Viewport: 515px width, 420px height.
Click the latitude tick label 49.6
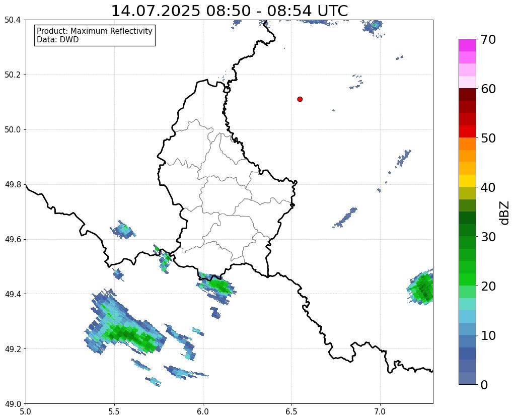tap(13, 239)
